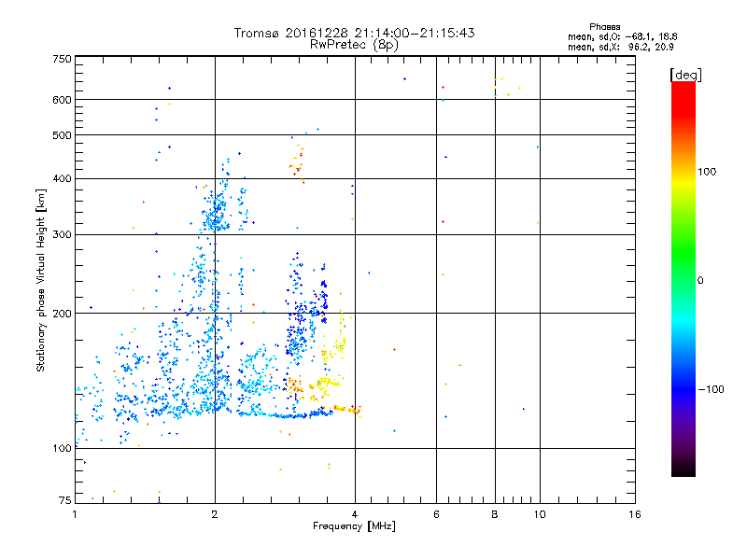Click the y-axis tick label '200'

coord(62,314)
